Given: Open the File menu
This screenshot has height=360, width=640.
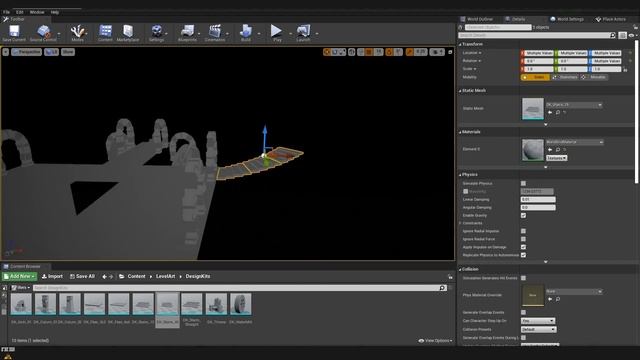Looking at the screenshot, I should 7,12.
